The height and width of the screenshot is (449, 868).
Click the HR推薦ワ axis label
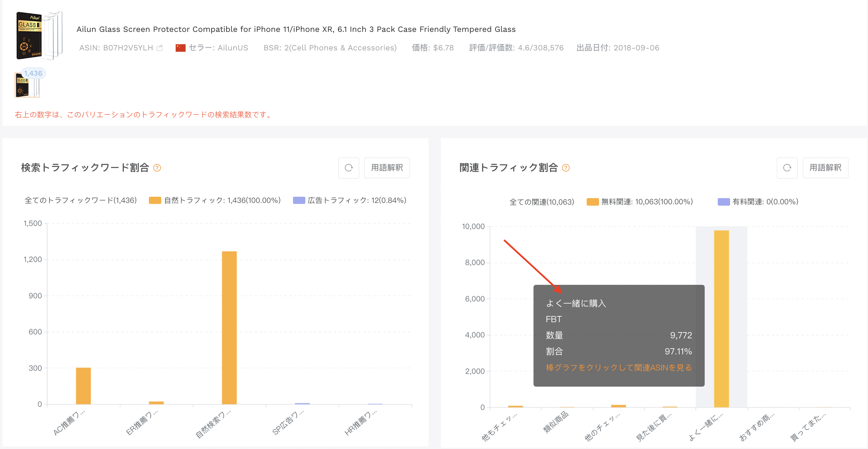point(360,423)
